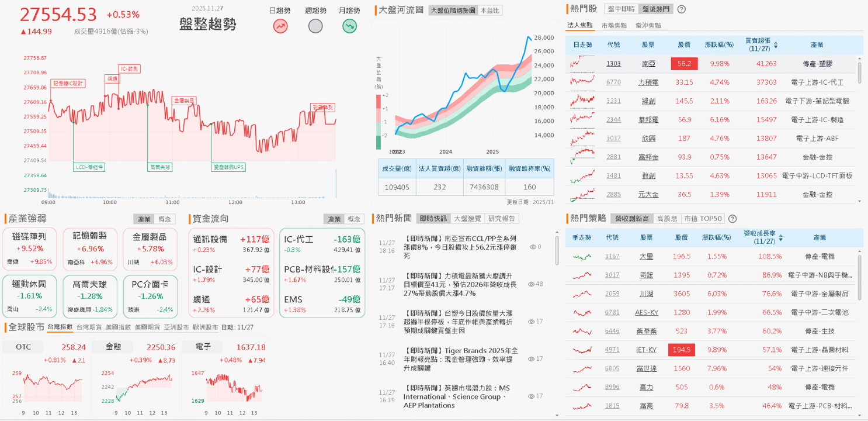
Task: Open the 磁碟陣列 industry card
Action: click(x=29, y=249)
